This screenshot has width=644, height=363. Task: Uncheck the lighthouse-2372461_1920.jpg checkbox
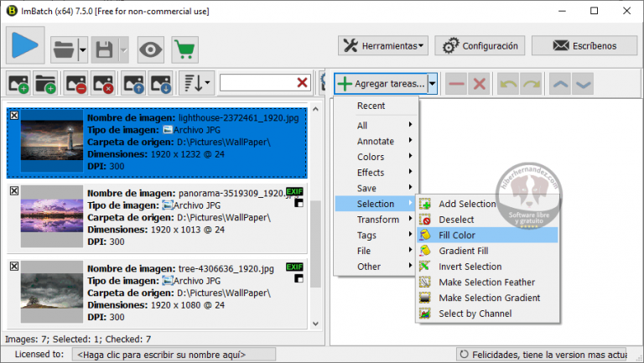[x=13, y=116]
